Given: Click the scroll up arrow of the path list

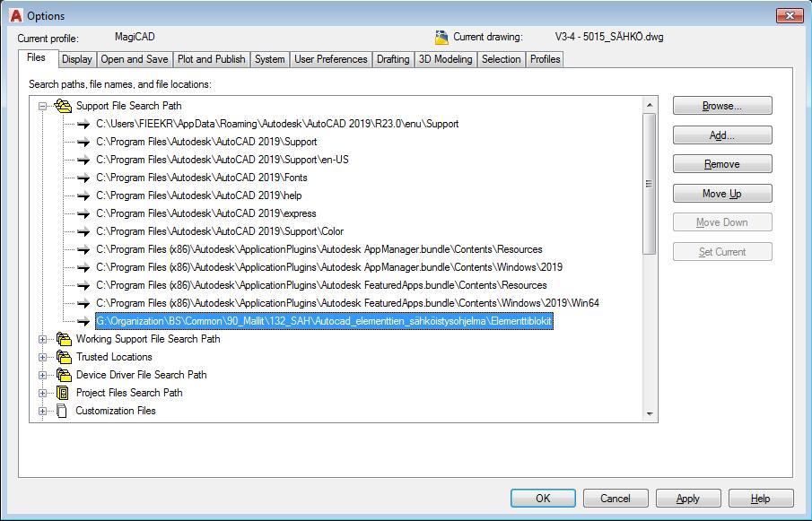Looking at the screenshot, I should pos(650,105).
